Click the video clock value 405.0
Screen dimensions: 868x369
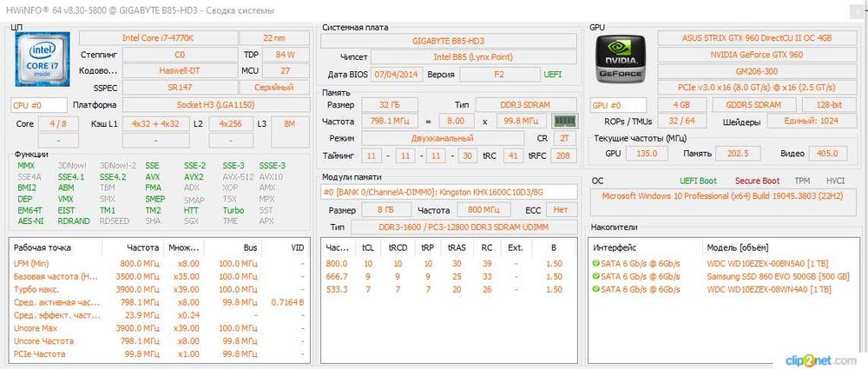point(828,154)
